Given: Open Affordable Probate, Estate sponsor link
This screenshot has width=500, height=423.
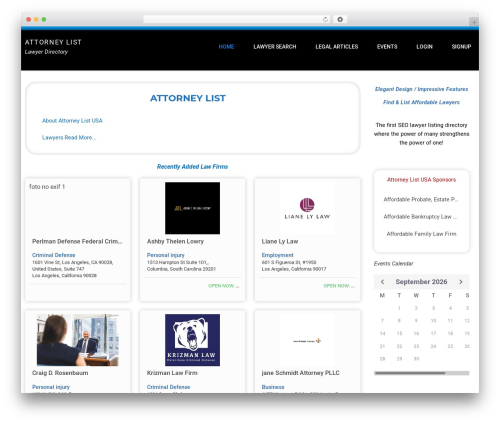Looking at the screenshot, I should click(x=421, y=199).
